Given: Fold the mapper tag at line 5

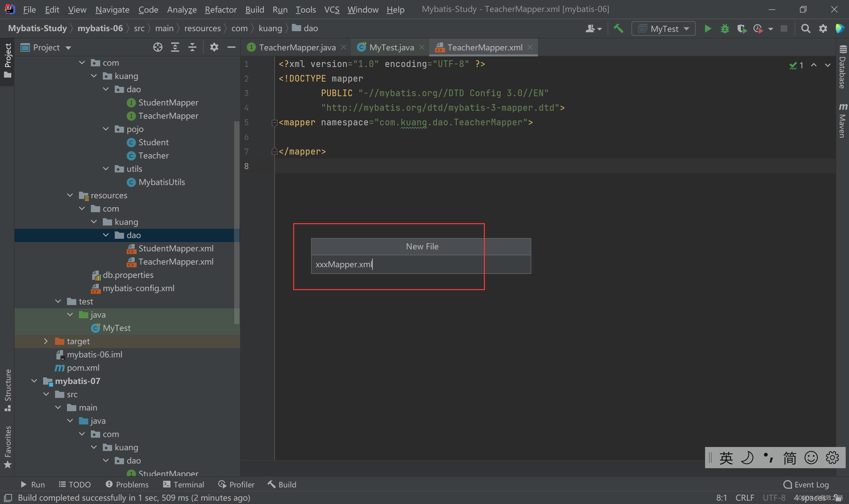Looking at the screenshot, I should point(274,123).
